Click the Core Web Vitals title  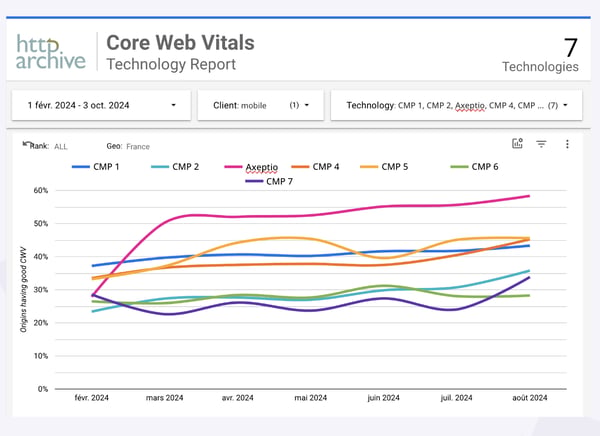coord(180,42)
